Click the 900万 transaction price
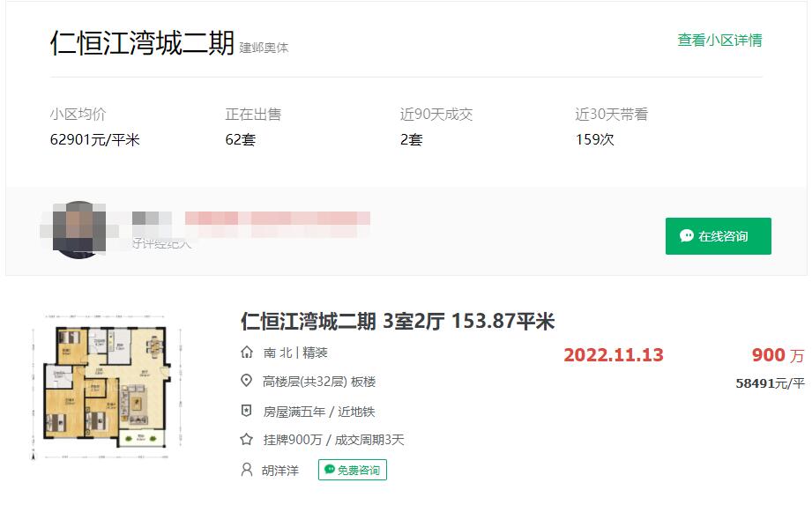812x505 pixels. pyautogui.click(x=778, y=355)
